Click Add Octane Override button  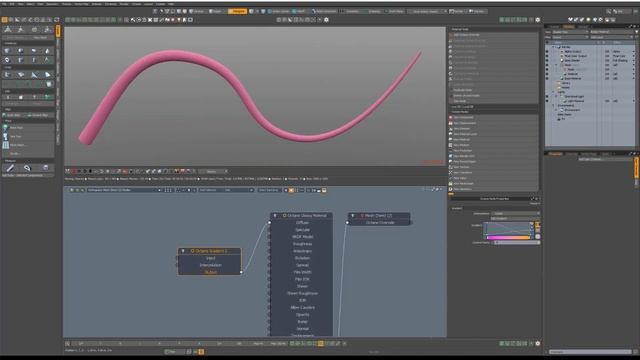(493, 35)
